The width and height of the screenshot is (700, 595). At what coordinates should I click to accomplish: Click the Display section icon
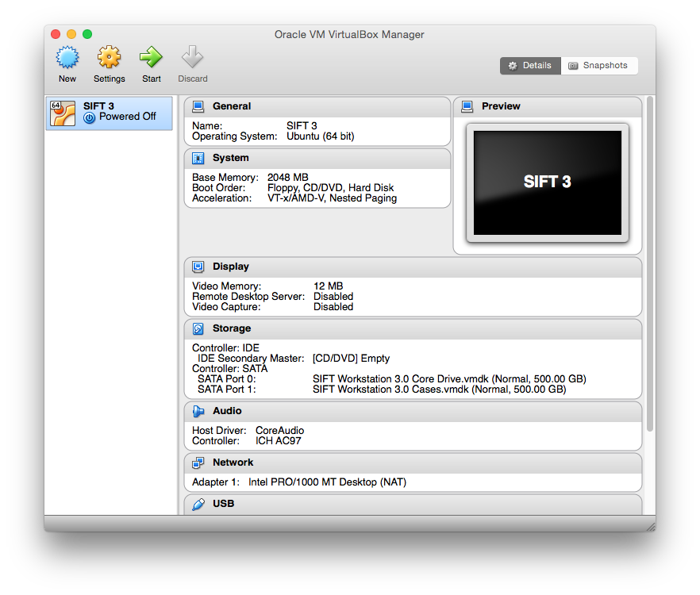pyautogui.click(x=198, y=267)
